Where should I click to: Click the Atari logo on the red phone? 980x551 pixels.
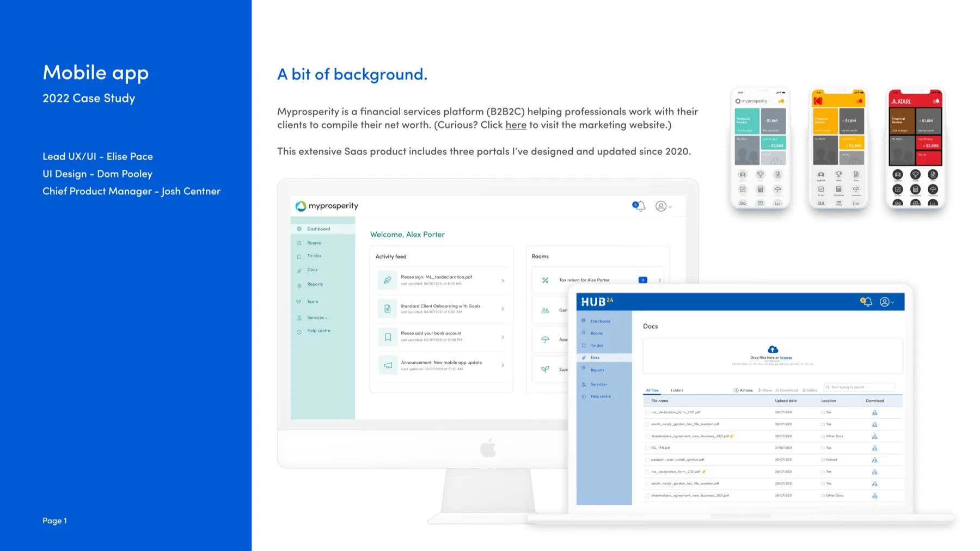tap(901, 102)
